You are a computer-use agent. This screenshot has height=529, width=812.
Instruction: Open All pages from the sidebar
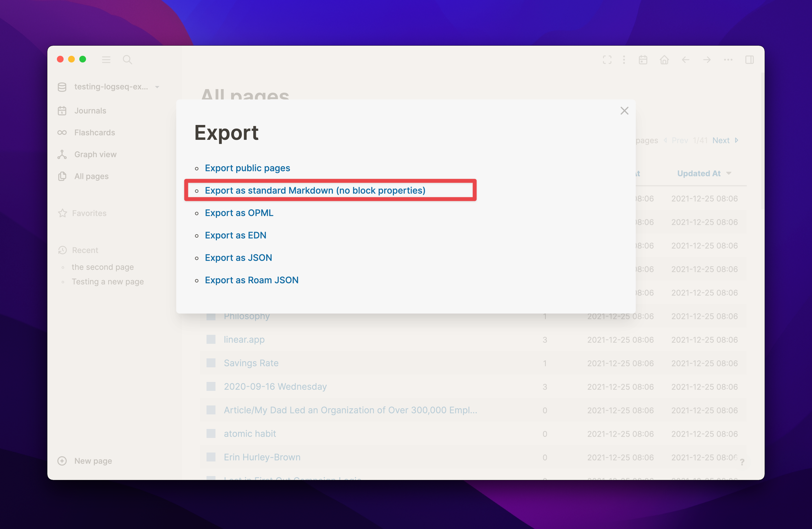click(x=91, y=176)
